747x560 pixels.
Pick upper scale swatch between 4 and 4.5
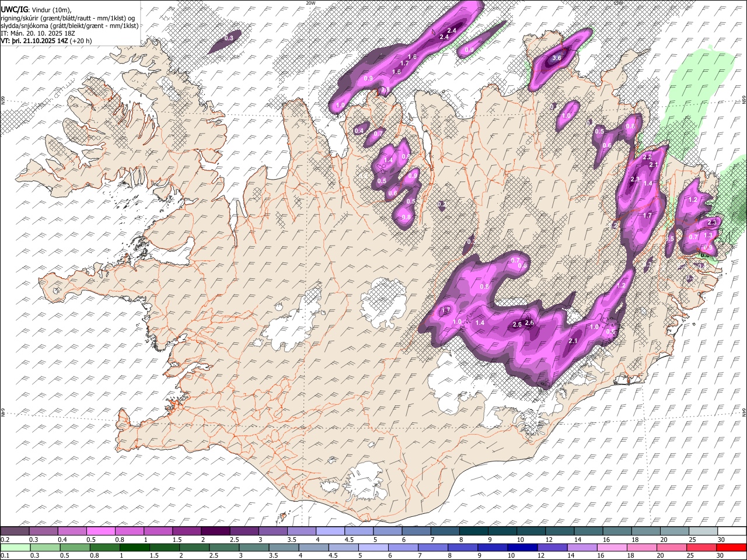point(330,531)
